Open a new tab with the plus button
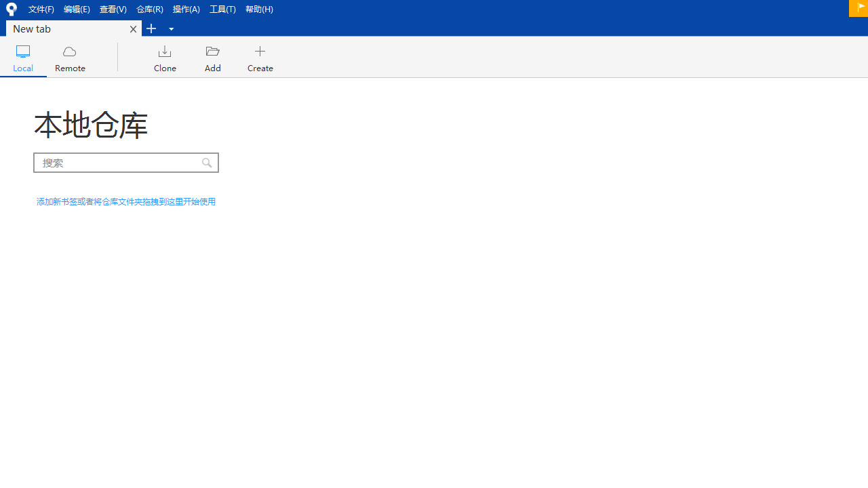Image resolution: width=868 pixels, height=488 pixels. (151, 28)
